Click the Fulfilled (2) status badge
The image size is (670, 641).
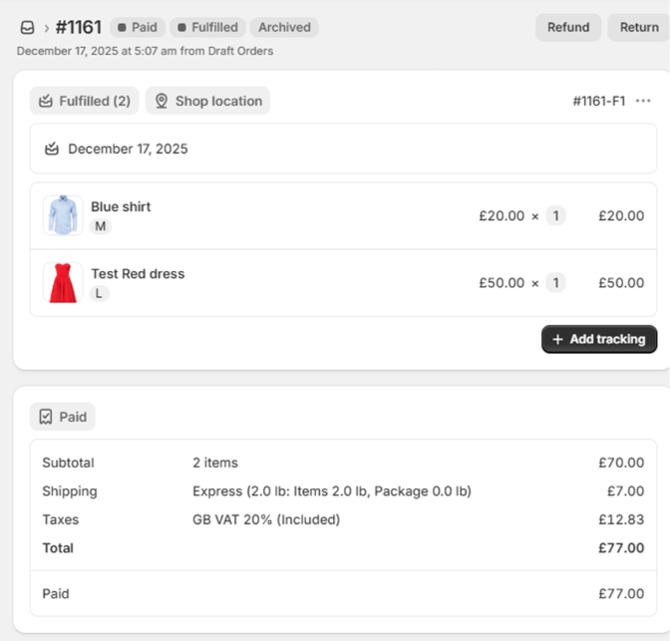click(x=84, y=101)
